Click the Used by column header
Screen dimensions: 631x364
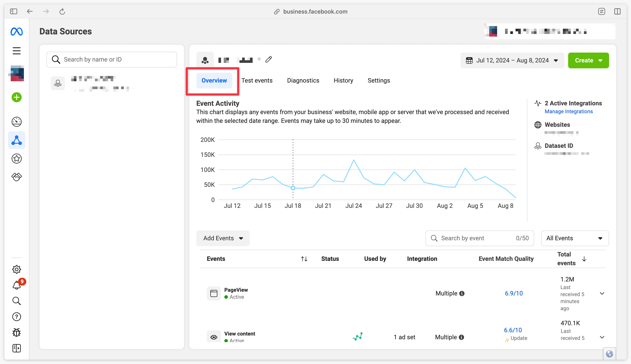click(375, 259)
